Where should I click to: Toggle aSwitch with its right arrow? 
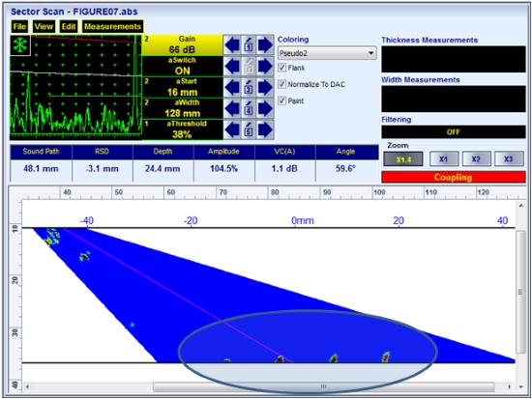pyautogui.click(x=265, y=66)
